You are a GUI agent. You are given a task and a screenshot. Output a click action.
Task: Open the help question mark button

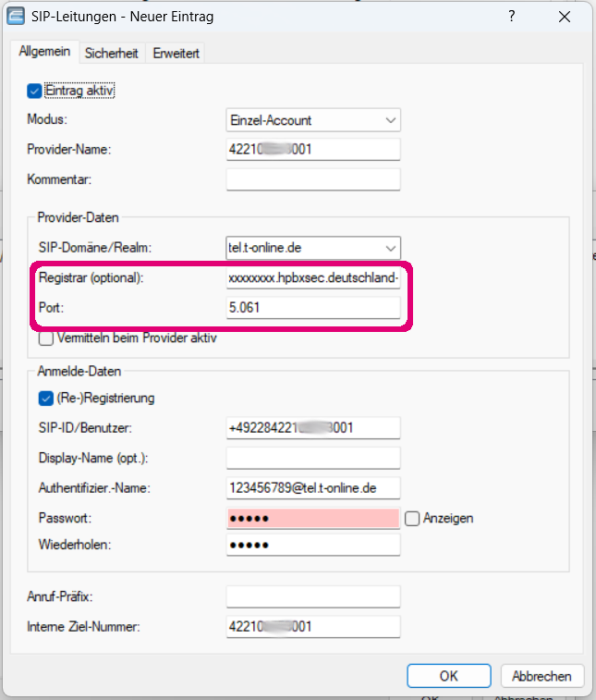coord(512,17)
